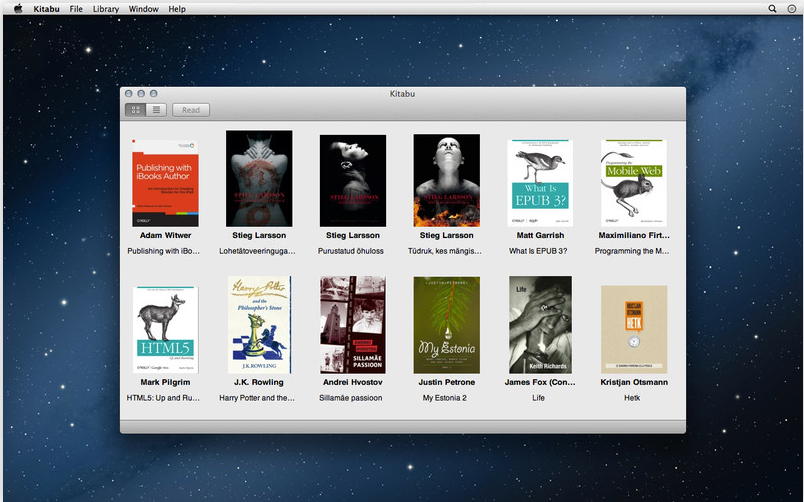
Task: Zoom the Kitabu window with green button
Action: click(x=153, y=93)
